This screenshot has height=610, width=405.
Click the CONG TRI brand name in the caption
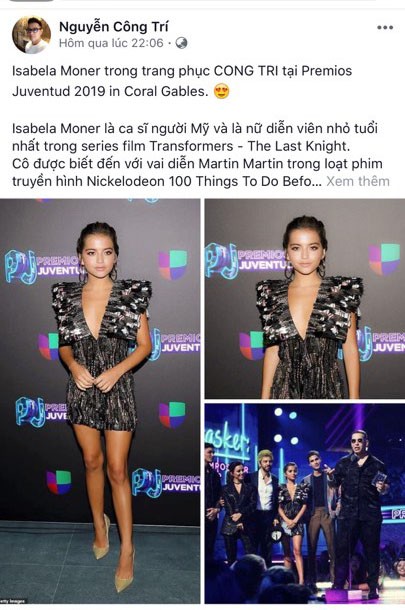(246, 71)
